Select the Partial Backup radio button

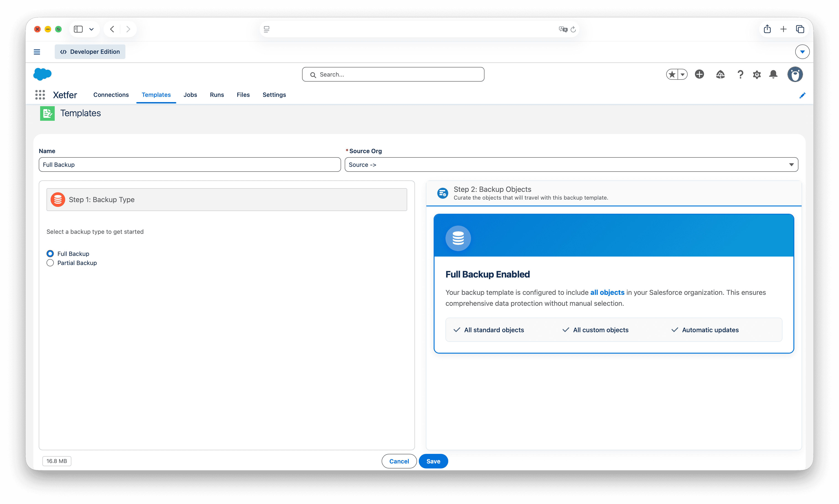click(50, 263)
